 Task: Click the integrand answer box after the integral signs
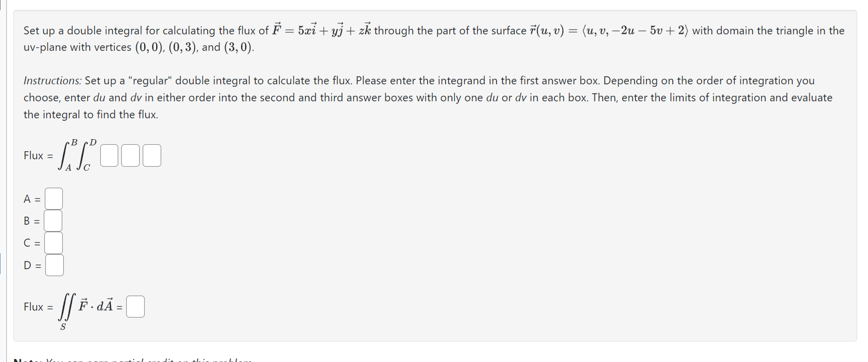tap(109, 156)
